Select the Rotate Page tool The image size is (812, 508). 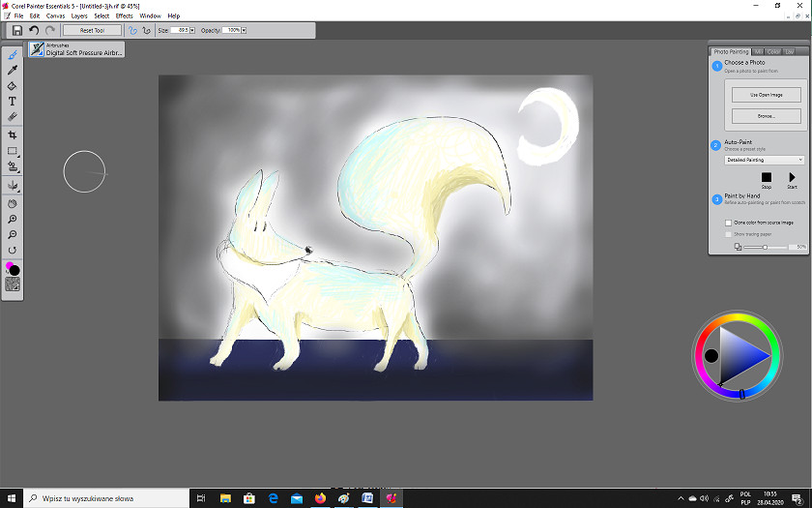pyautogui.click(x=13, y=251)
